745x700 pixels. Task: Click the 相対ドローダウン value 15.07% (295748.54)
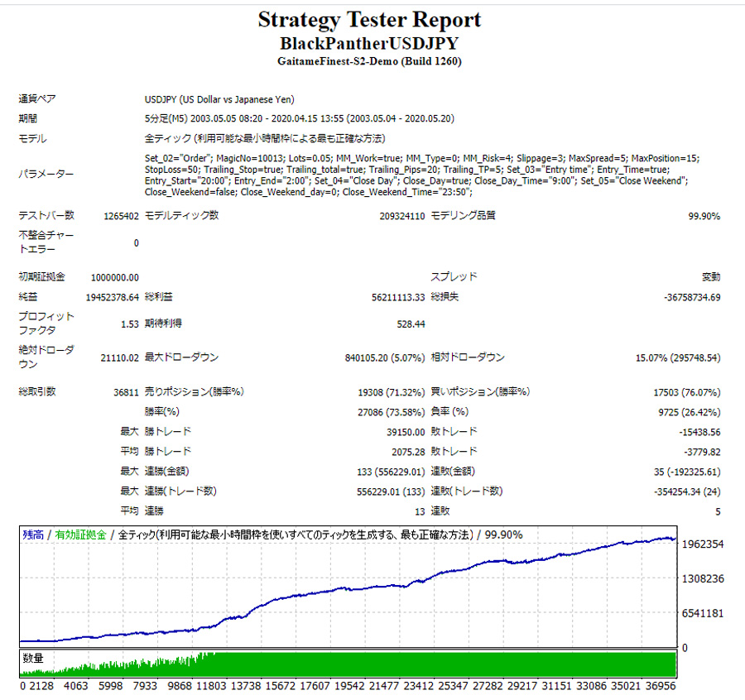678,358
